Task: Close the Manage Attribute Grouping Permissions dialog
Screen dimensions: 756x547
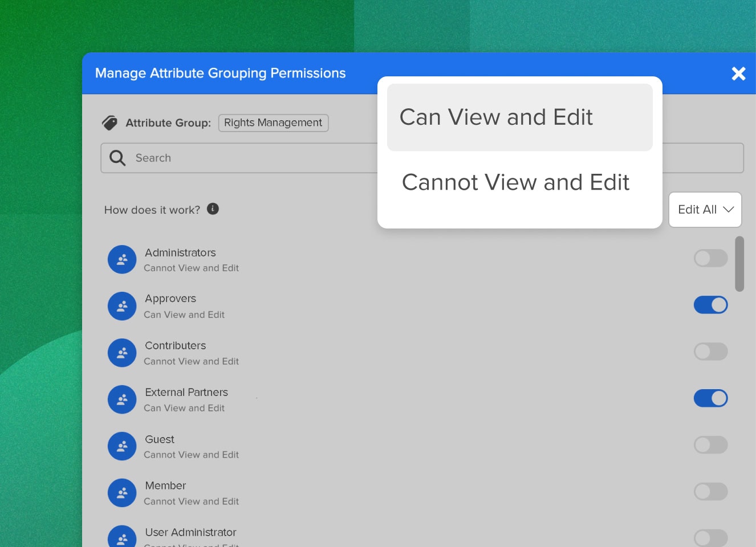Action: [738, 74]
